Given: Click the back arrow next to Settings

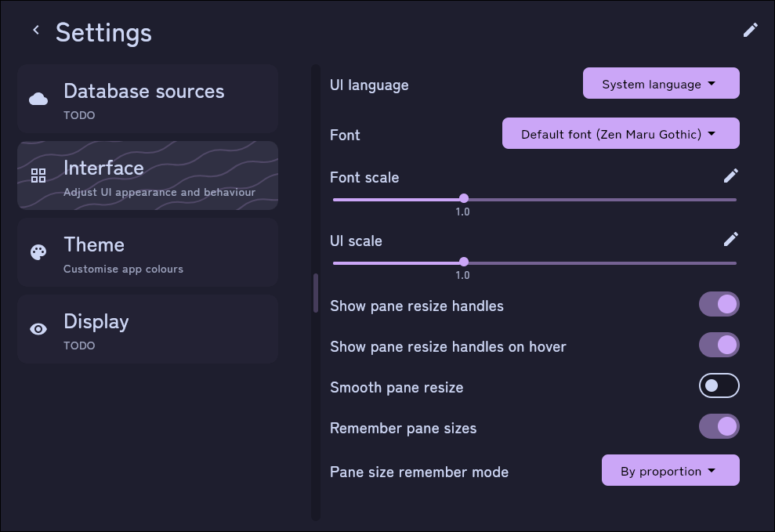Looking at the screenshot, I should 36,30.
